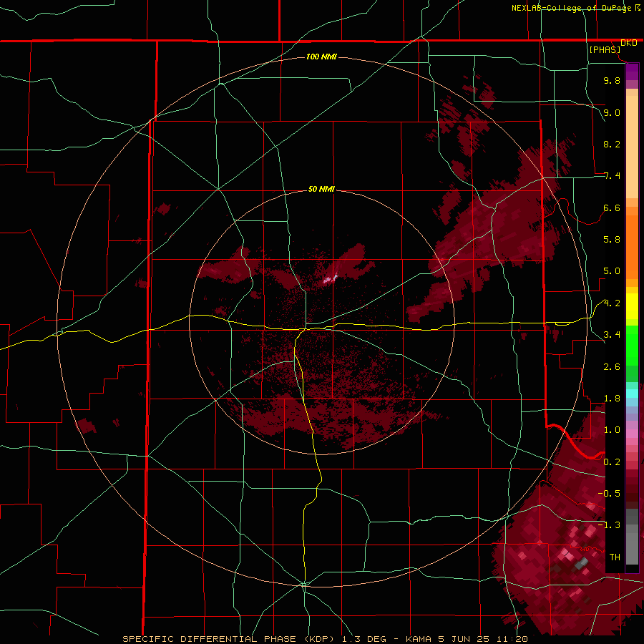Click the 5.8 value on color scale
Screen dimensions: 644x644
tap(612, 240)
